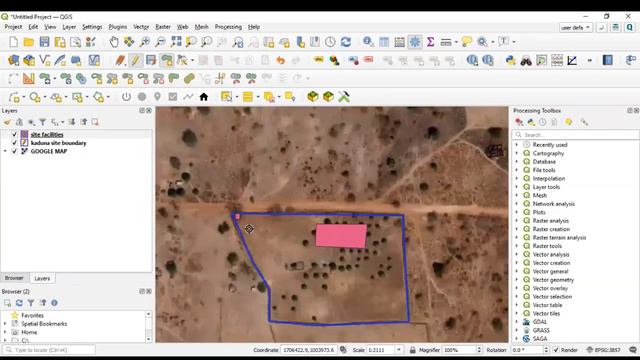Toggle visibility of kaduna site boundary layer
Viewport: 640px width, 360px height.
(15, 143)
